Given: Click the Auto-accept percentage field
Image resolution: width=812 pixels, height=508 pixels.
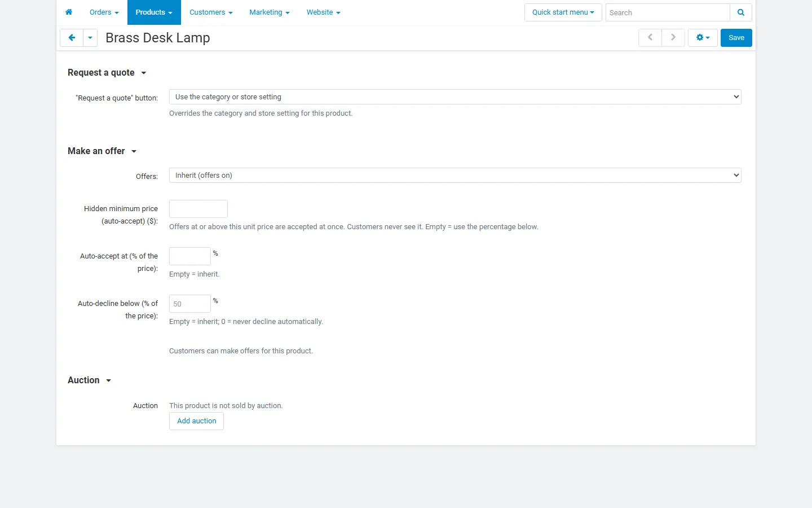Looking at the screenshot, I should pos(190,256).
